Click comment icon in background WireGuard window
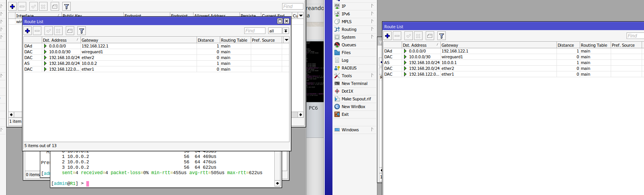The image size is (644, 195). click(x=55, y=7)
